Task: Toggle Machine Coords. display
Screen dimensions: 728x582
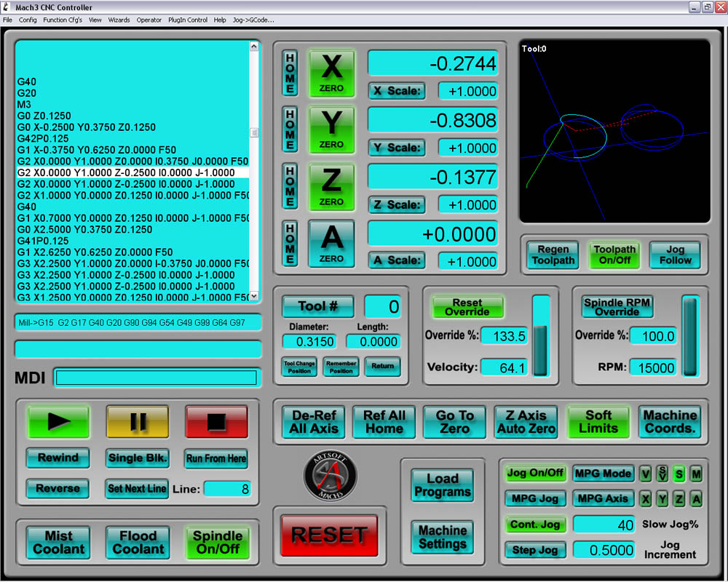Action: click(x=670, y=421)
